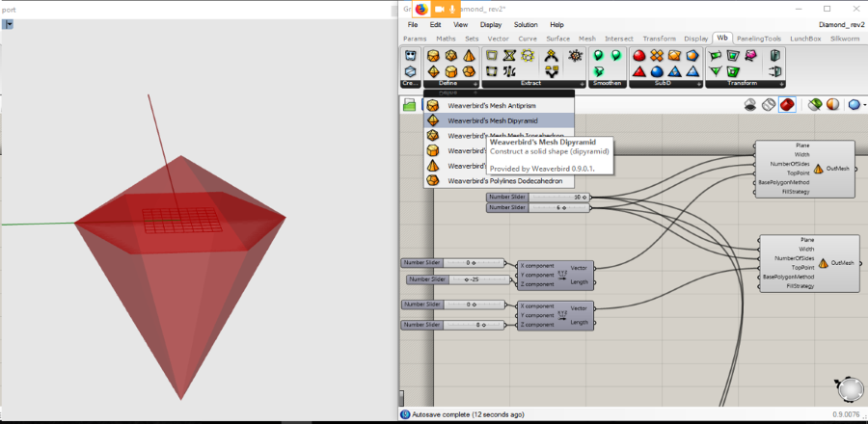The image size is (868, 424).
Task: Click the first green balloon icon in Smoothen
Action: tap(598, 56)
